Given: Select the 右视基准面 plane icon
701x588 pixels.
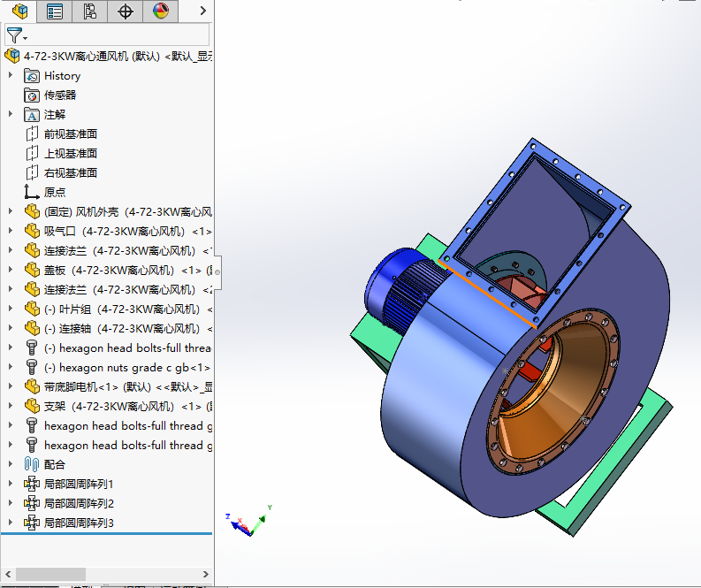Looking at the screenshot, I should point(32,172).
